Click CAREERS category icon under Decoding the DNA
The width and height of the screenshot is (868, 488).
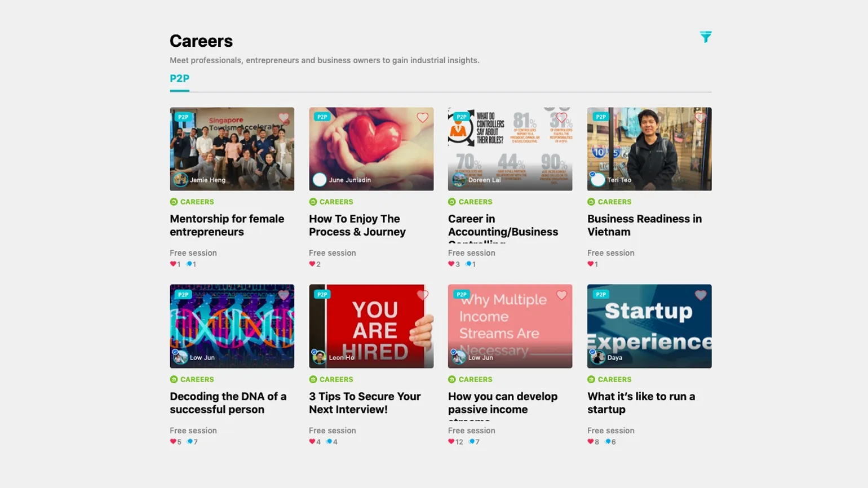(174, 379)
